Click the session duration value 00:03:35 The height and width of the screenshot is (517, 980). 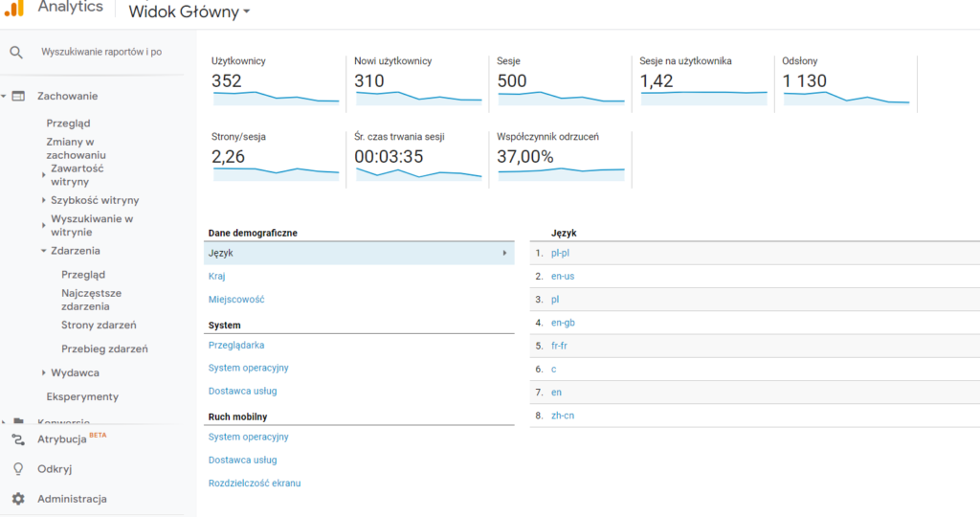click(x=389, y=157)
